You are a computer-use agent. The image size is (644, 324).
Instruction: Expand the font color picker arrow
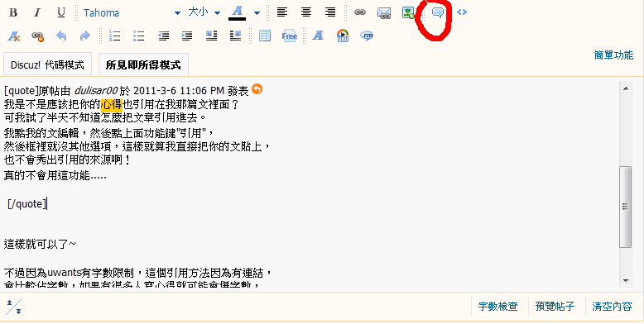pos(257,13)
